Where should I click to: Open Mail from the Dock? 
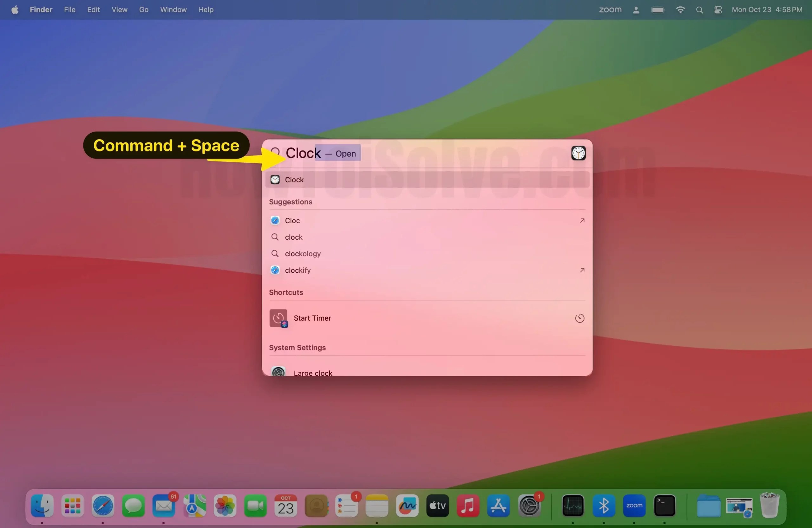(x=164, y=506)
